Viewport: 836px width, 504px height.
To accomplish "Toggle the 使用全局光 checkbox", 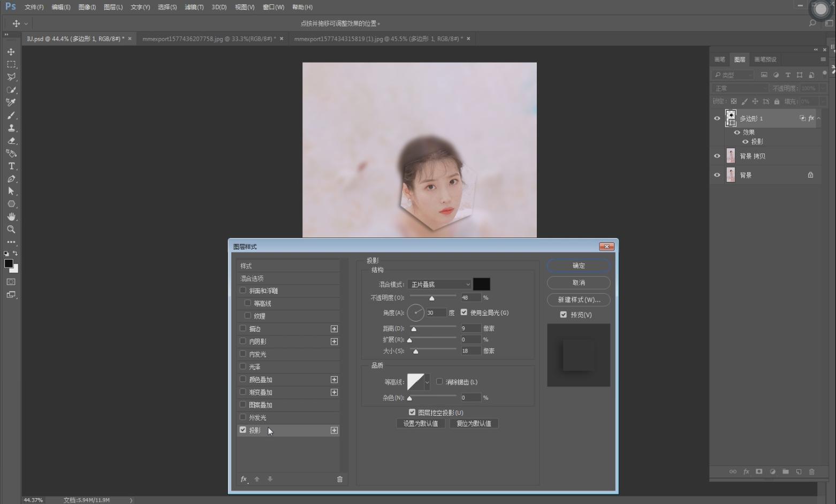I will pos(464,312).
